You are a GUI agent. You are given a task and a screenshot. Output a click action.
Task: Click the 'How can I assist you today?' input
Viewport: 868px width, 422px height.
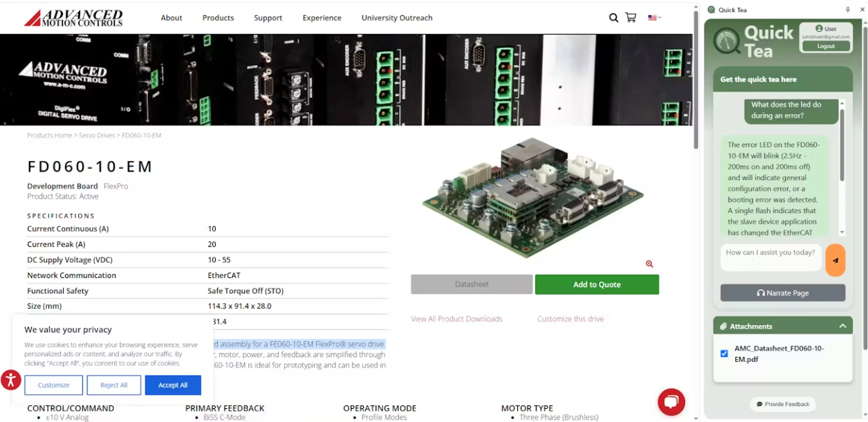coord(770,257)
